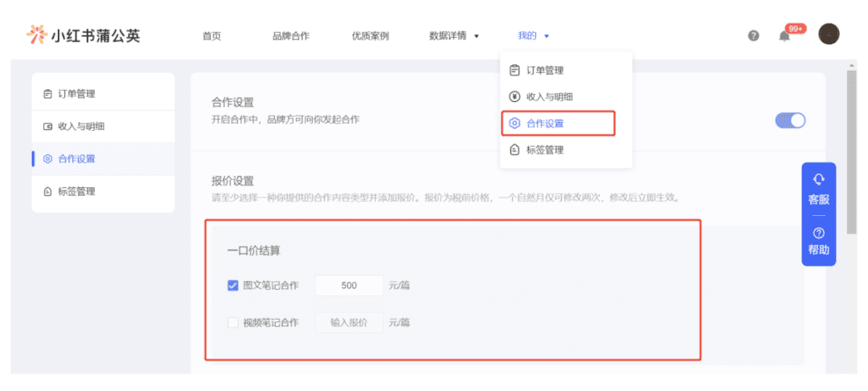The width and height of the screenshot is (868, 391).
Task: Click the 帮助 question icon on floating panel
Action: 819,233
